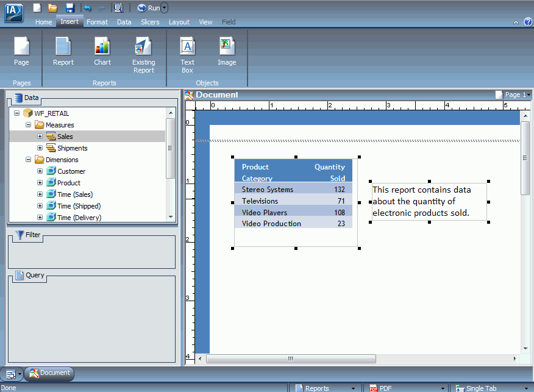Switch to the Format ribbon tab
This screenshot has height=392, width=534.
[x=97, y=22]
